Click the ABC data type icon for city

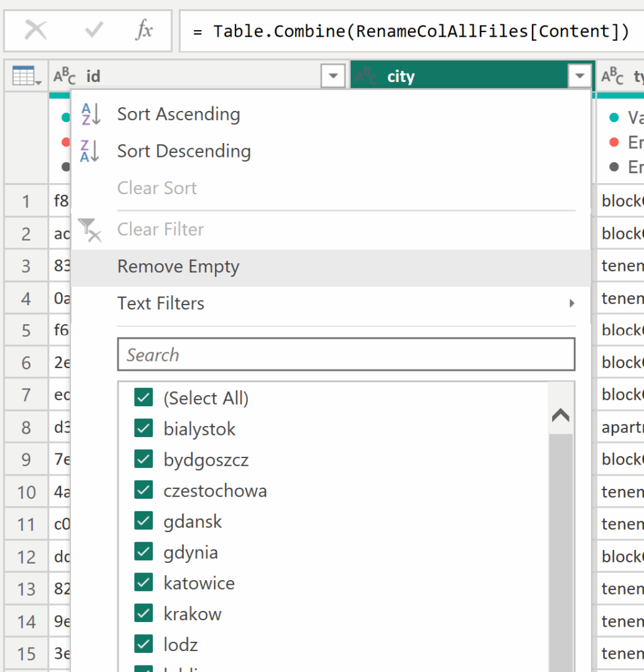pyautogui.click(x=366, y=77)
